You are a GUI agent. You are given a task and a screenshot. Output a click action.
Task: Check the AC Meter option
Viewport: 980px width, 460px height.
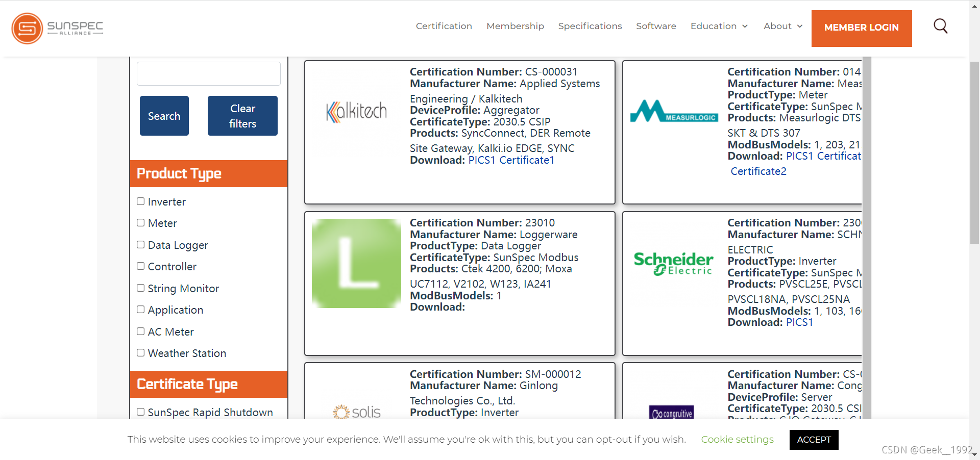[x=140, y=331]
